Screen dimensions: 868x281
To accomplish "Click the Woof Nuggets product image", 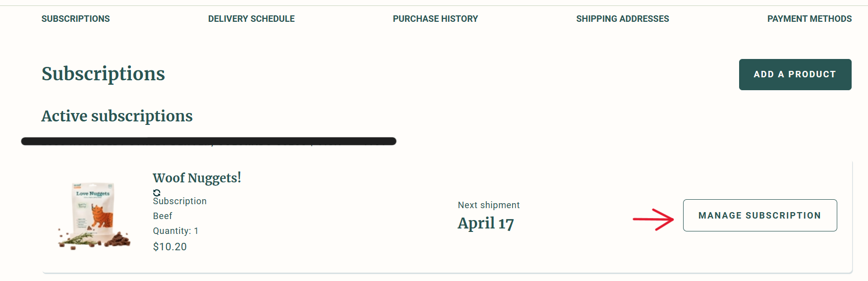I will [x=94, y=215].
